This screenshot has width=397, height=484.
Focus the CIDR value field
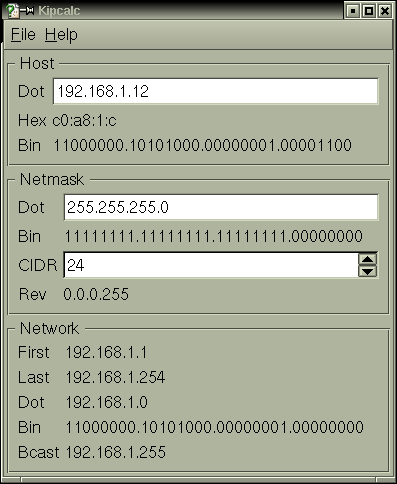point(211,265)
